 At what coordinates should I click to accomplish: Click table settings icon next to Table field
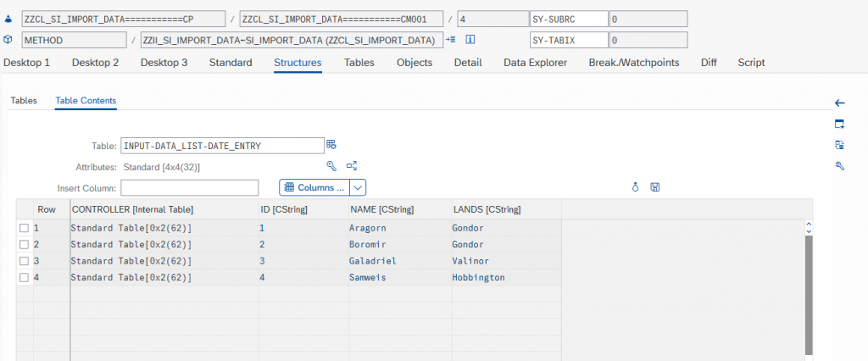pos(331,145)
